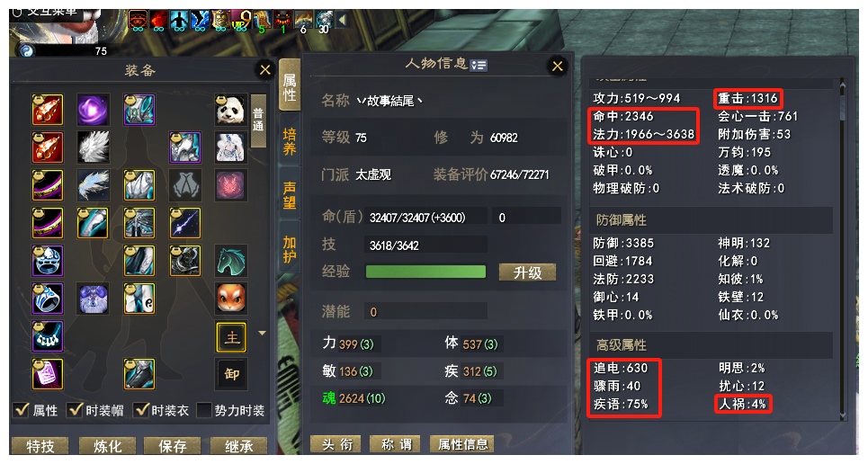
Task: Open the list icon beside 人物信息 title
Action: point(479,66)
